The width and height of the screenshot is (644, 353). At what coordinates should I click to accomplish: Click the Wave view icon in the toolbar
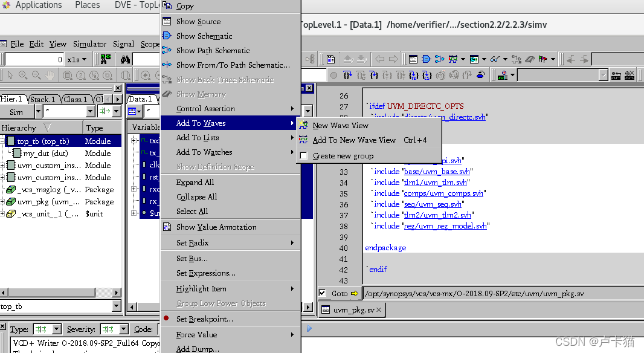point(453,59)
